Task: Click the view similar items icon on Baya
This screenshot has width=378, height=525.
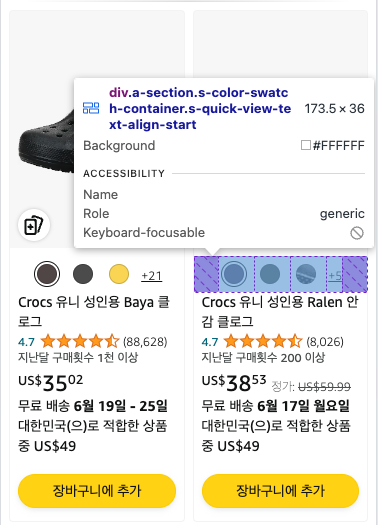Action: point(34,225)
